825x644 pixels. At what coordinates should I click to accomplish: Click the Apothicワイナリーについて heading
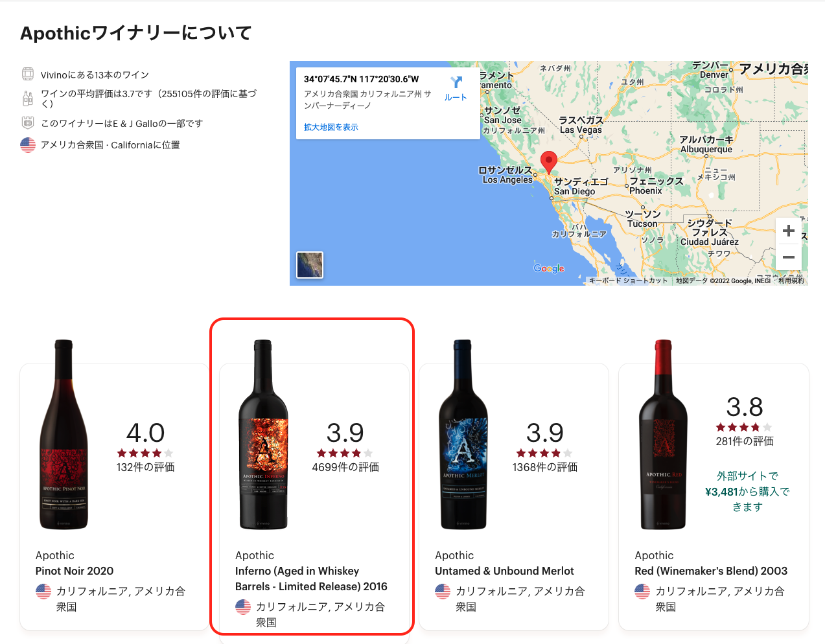click(x=136, y=33)
